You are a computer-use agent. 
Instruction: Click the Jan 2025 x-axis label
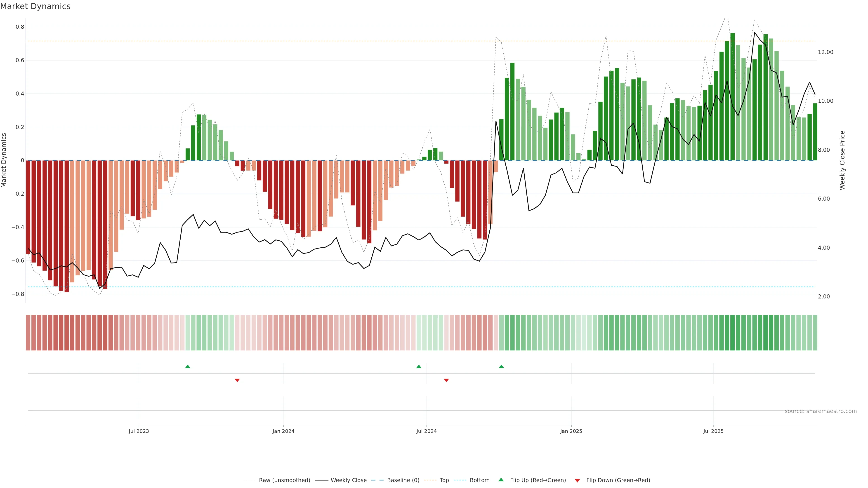(571, 431)
